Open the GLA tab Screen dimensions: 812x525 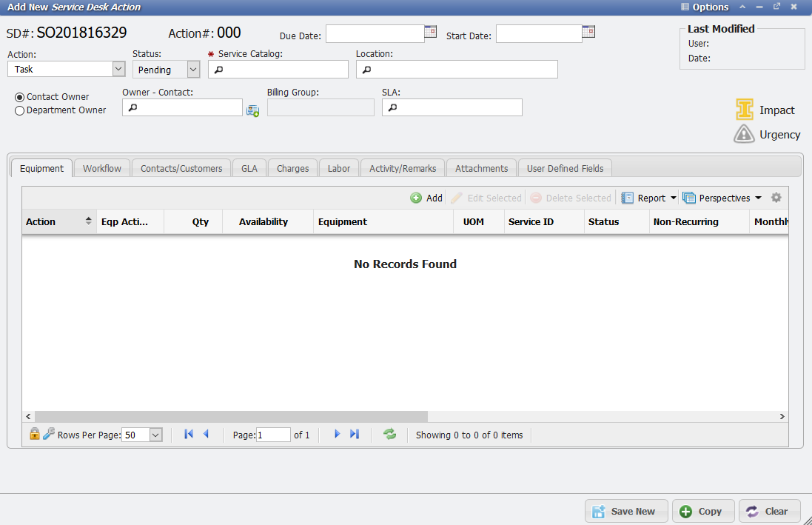(249, 168)
